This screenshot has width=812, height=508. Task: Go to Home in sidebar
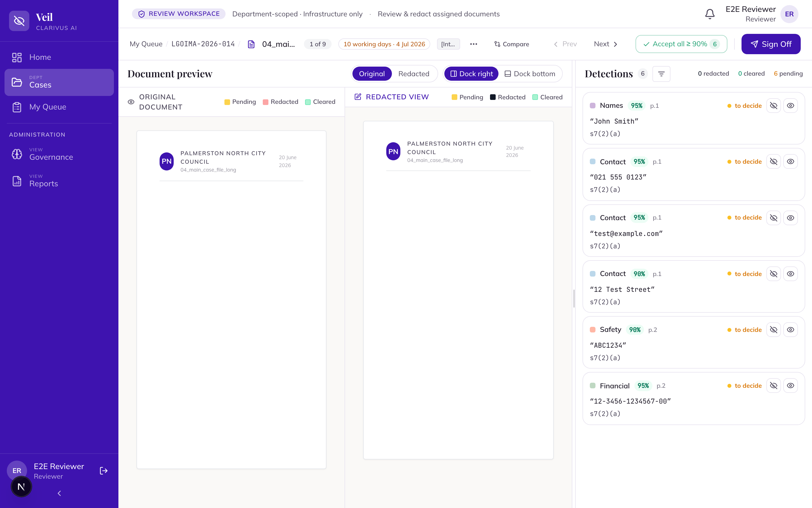pos(59,57)
